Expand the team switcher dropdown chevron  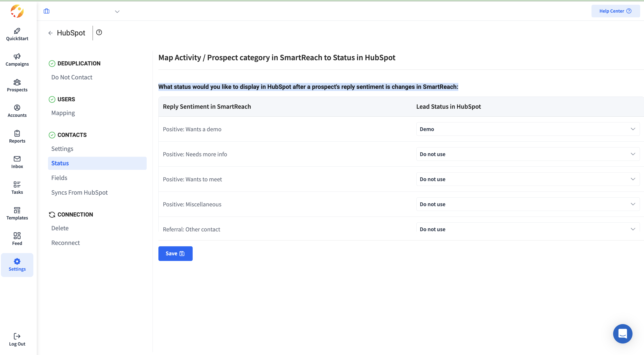117,12
